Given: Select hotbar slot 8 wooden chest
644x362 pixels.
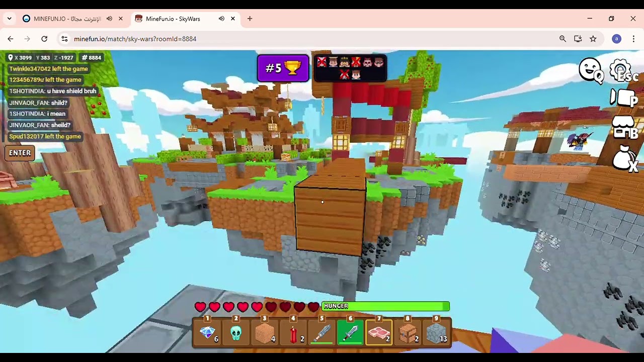Looking at the screenshot, I should 408,332.
